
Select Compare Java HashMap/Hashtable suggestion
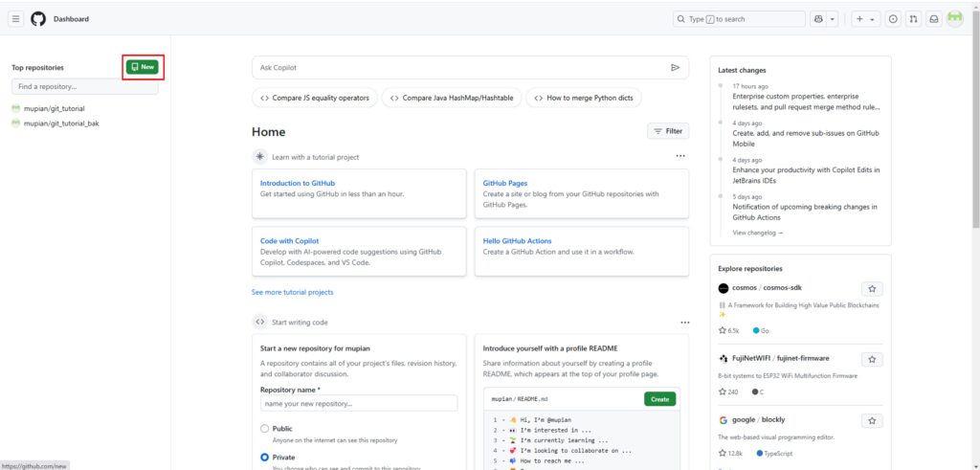(x=452, y=99)
